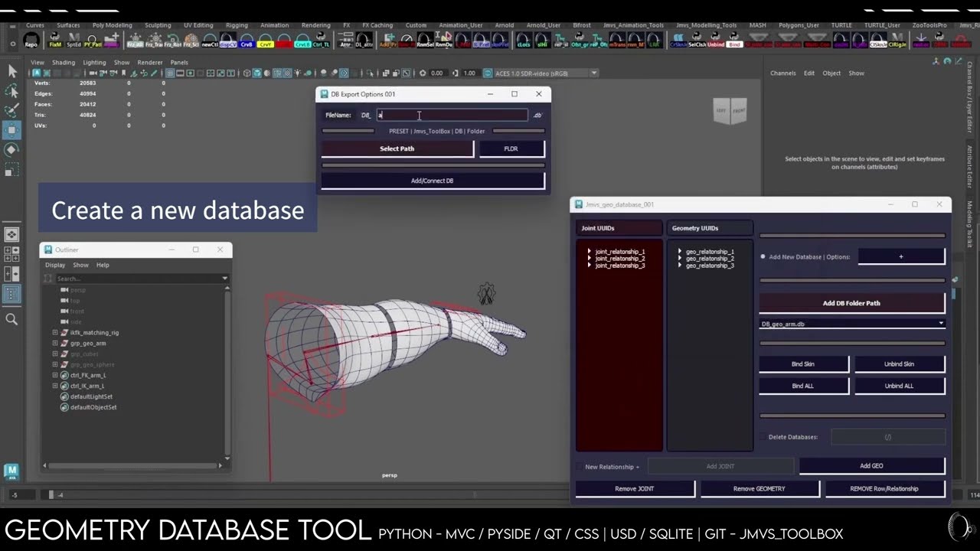Click the Remove JOINT button
This screenshot has height=551, width=980.
click(x=635, y=488)
